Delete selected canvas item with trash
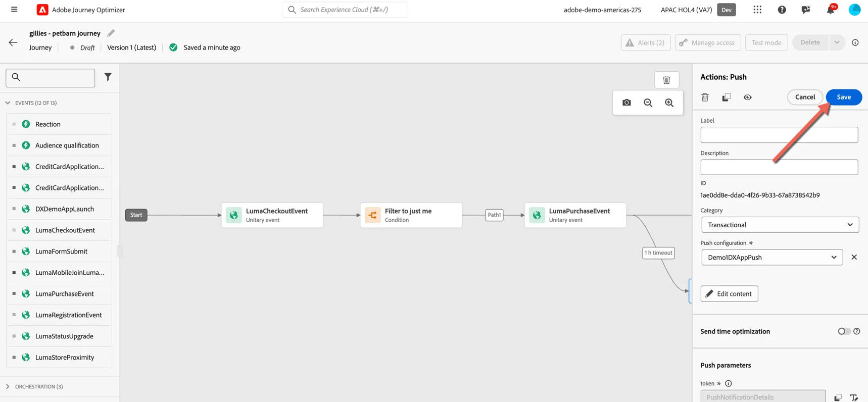The image size is (868, 402). (x=666, y=80)
